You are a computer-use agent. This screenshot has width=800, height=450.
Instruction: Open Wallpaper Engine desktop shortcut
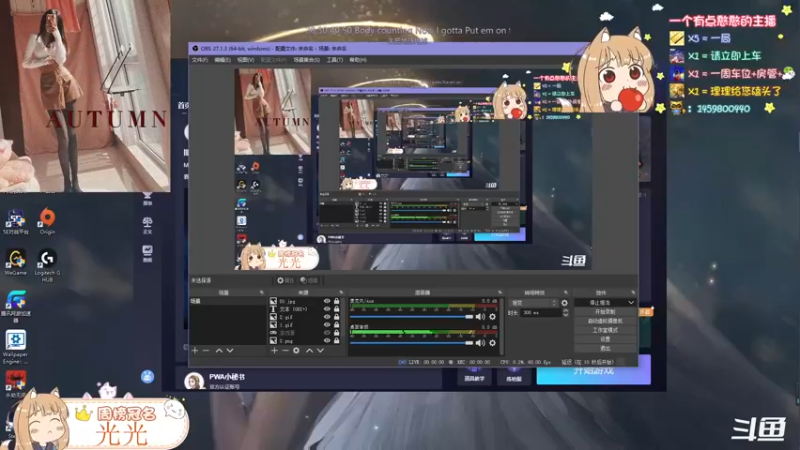[x=15, y=347]
